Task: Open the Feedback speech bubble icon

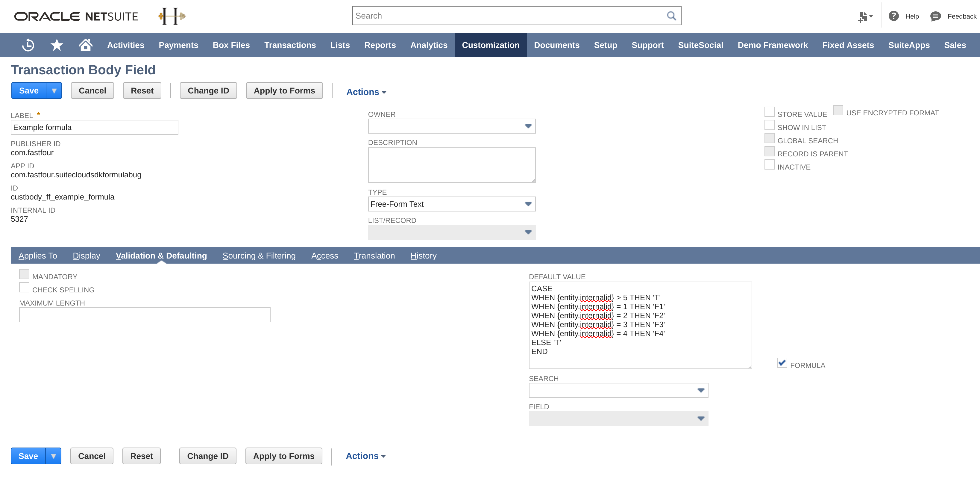Action: click(935, 16)
